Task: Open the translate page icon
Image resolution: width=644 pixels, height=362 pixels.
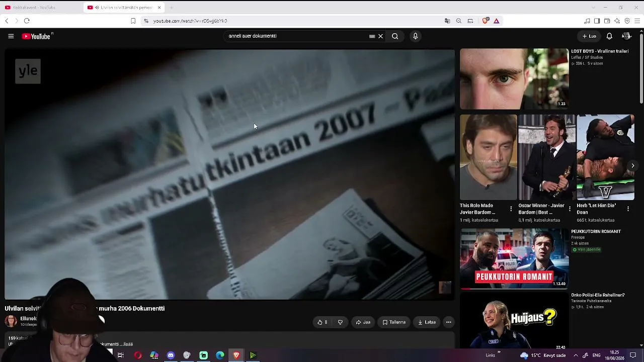Action: (x=447, y=21)
